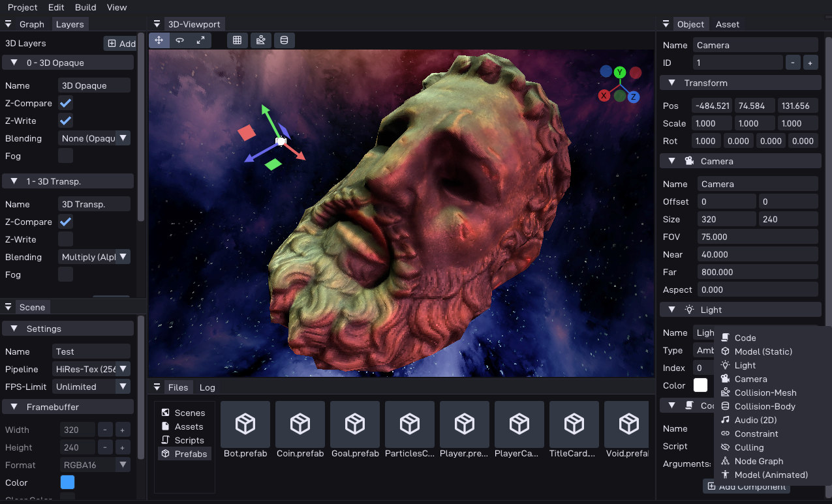Screen dimensions: 832x504
Task: Click the blue framebuffer Color swatch
Action: click(x=67, y=482)
